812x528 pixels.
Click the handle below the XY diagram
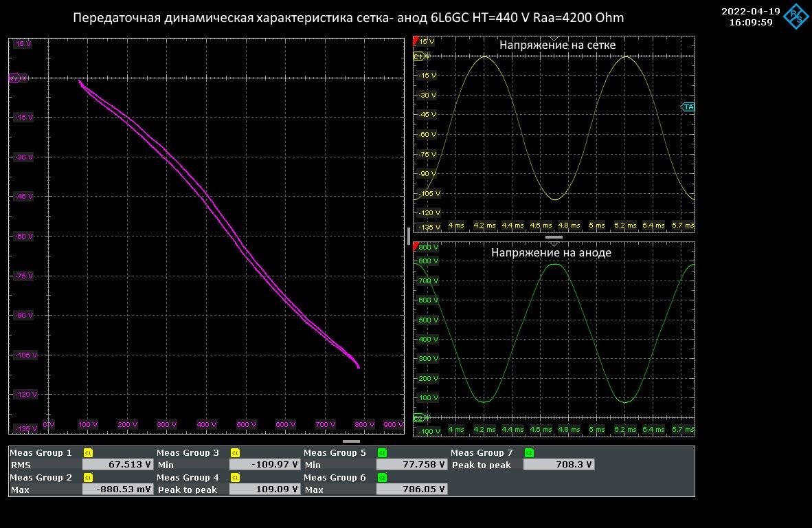pyautogui.click(x=351, y=441)
